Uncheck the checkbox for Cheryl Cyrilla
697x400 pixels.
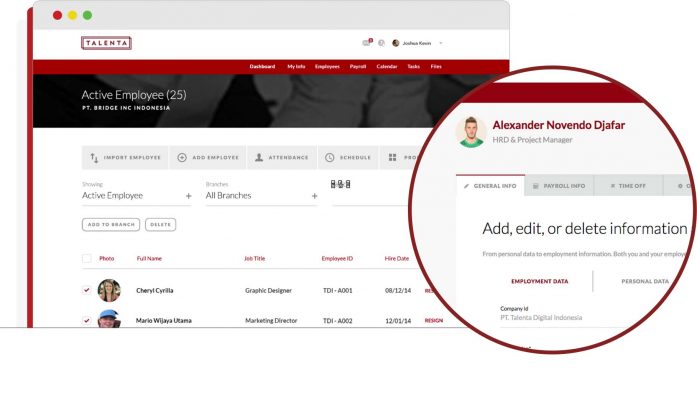tap(87, 290)
